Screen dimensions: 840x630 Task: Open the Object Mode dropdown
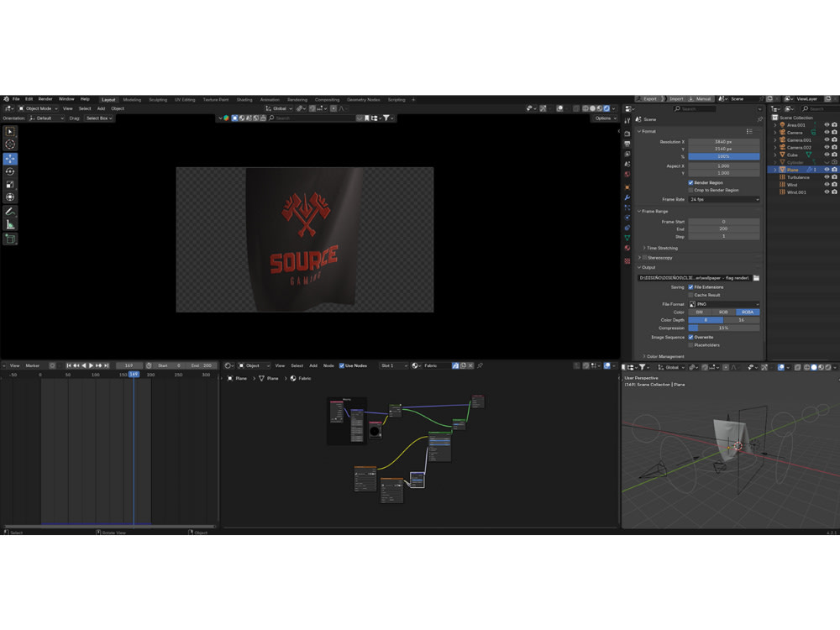click(x=38, y=108)
